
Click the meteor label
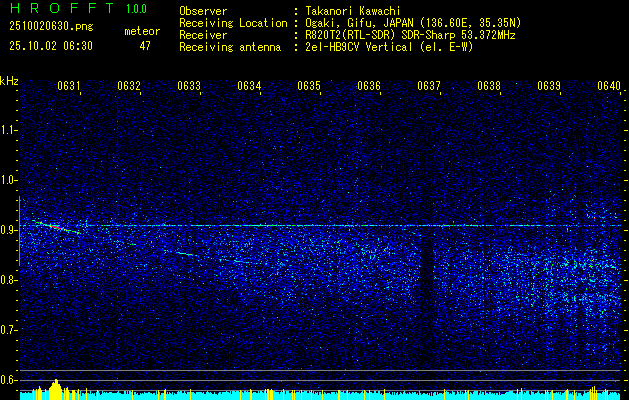click(x=142, y=31)
